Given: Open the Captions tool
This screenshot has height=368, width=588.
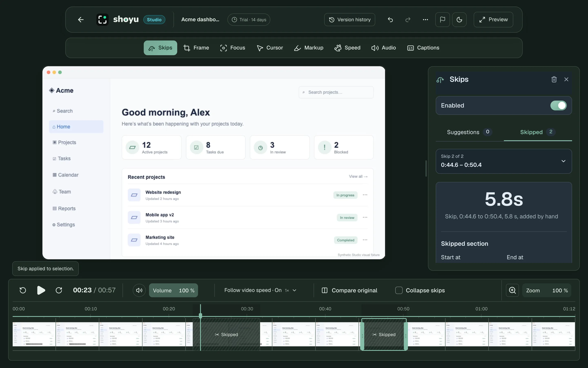Looking at the screenshot, I should [423, 48].
